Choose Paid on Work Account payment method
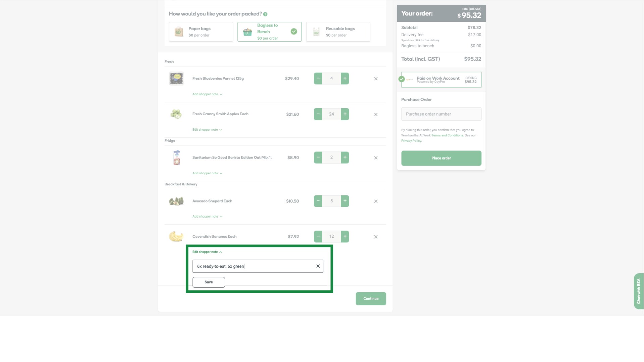Viewport: 644px width, 362px height. pyautogui.click(x=441, y=80)
